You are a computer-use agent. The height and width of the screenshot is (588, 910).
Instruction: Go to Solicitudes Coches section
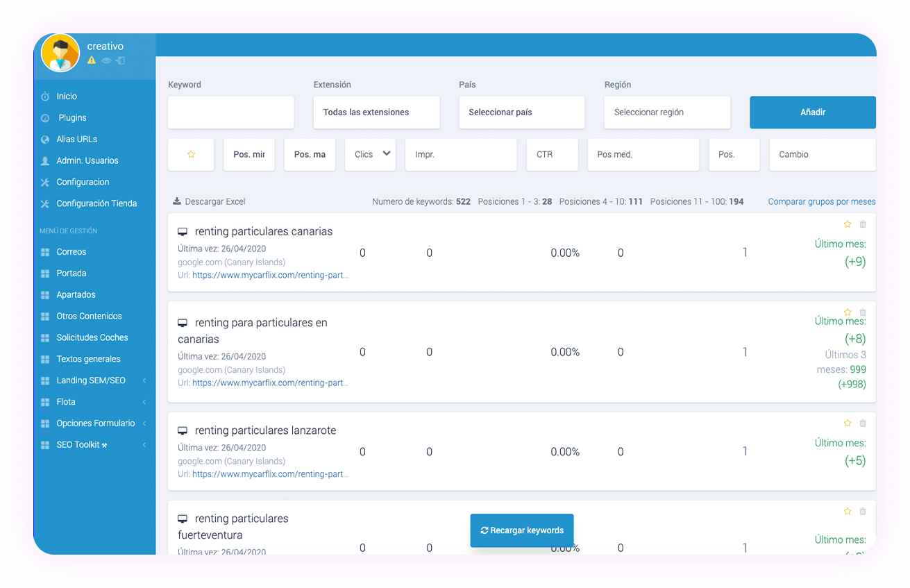(92, 337)
